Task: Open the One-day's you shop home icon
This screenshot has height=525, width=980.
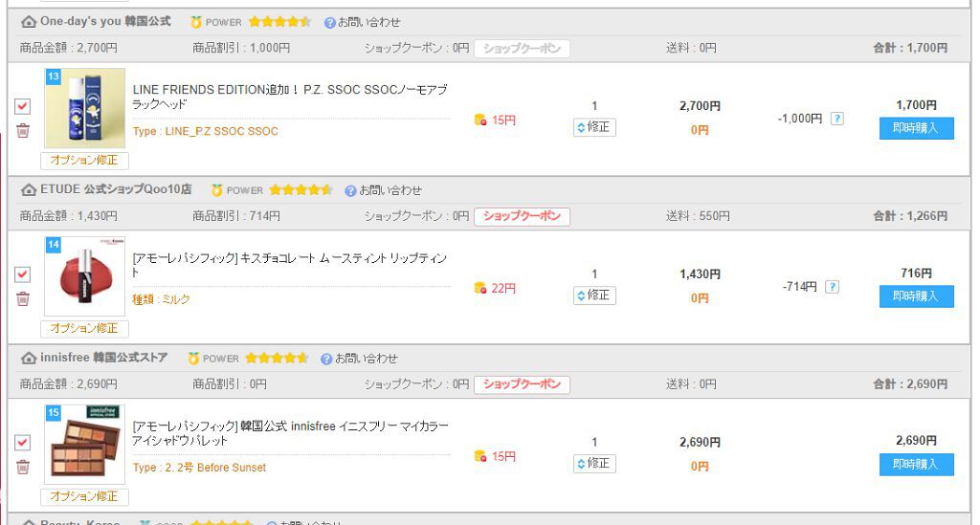Action: (x=29, y=21)
